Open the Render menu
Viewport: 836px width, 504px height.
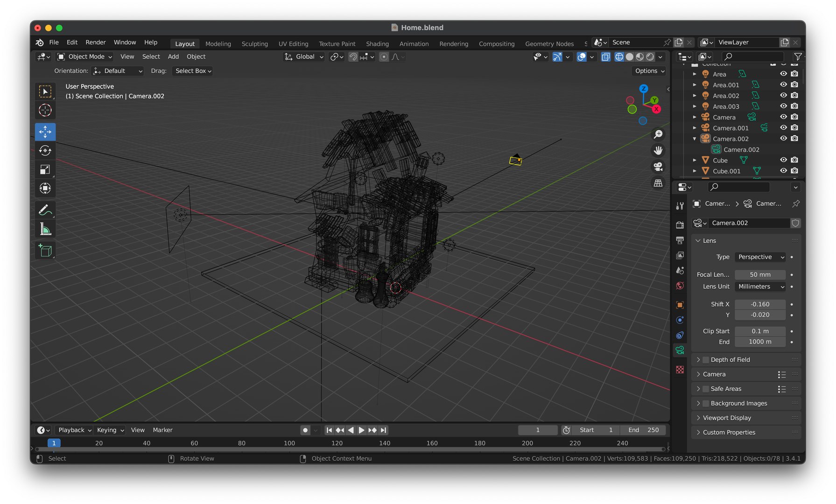[x=96, y=42]
